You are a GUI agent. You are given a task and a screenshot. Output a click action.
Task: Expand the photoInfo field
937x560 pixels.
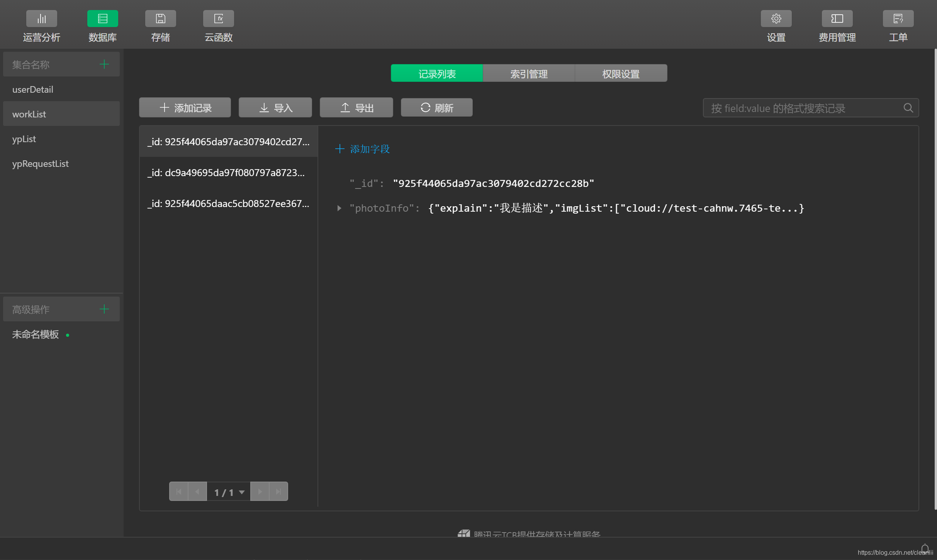[339, 208]
